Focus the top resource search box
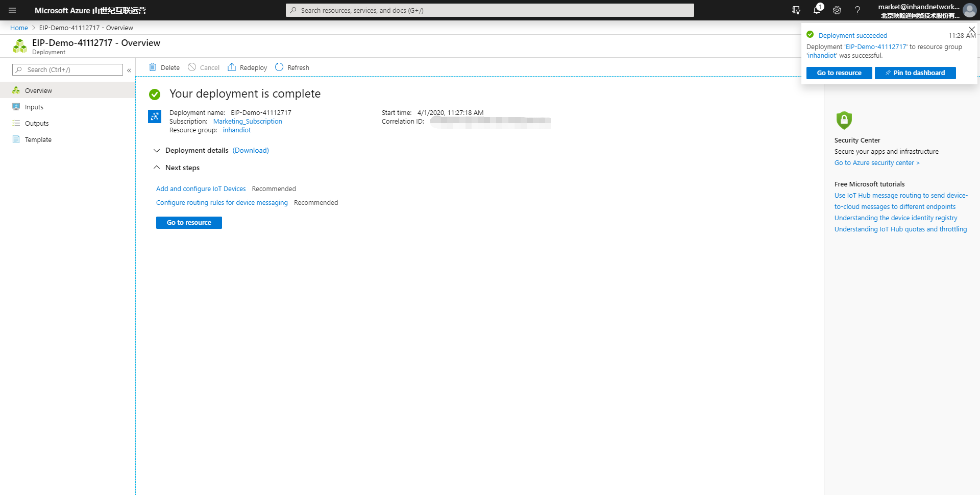The height and width of the screenshot is (495, 980). pyautogui.click(x=490, y=10)
